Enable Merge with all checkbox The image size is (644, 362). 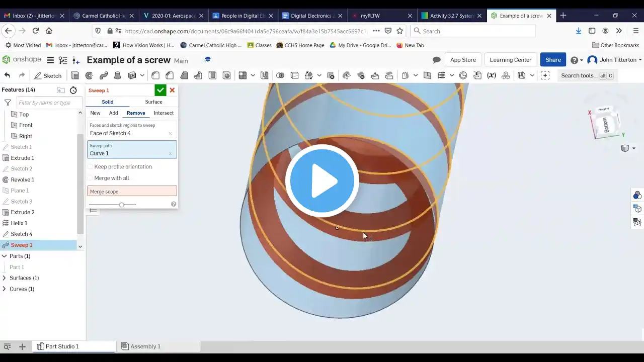(91, 178)
